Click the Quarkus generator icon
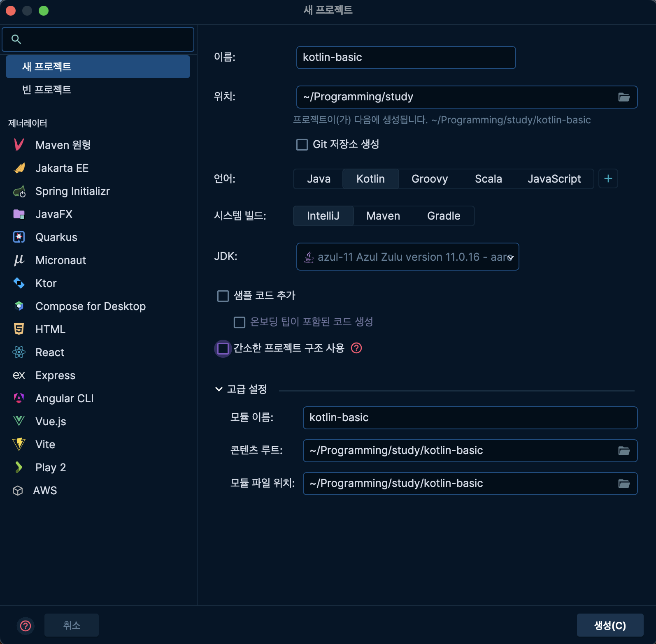656x644 pixels. pyautogui.click(x=19, y=237)
